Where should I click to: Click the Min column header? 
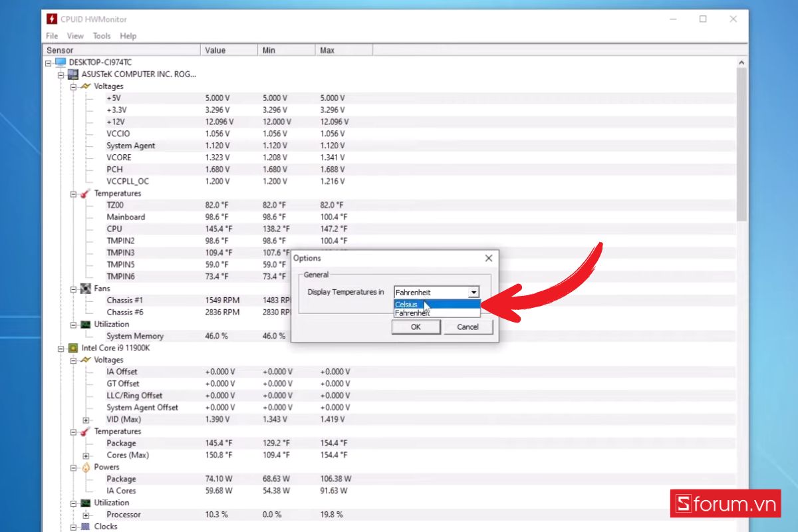tap(287, 50)
